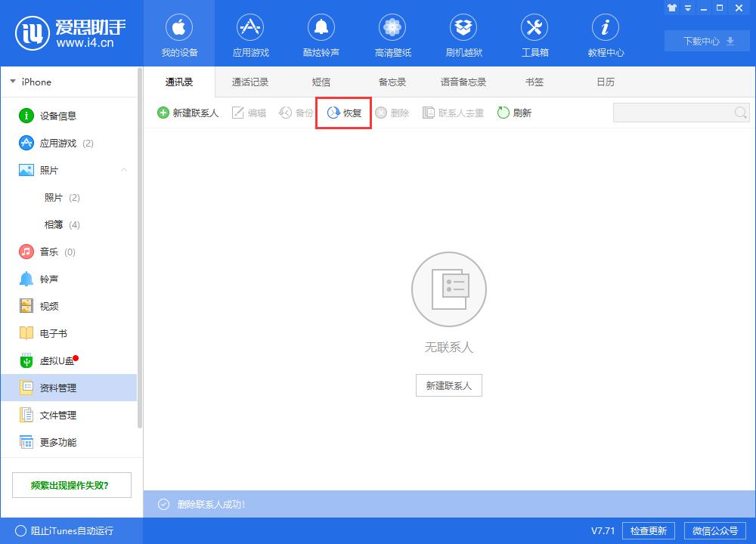Open 教程中心 info icon
Screen dimensions: 756x544
click(605, 28)
